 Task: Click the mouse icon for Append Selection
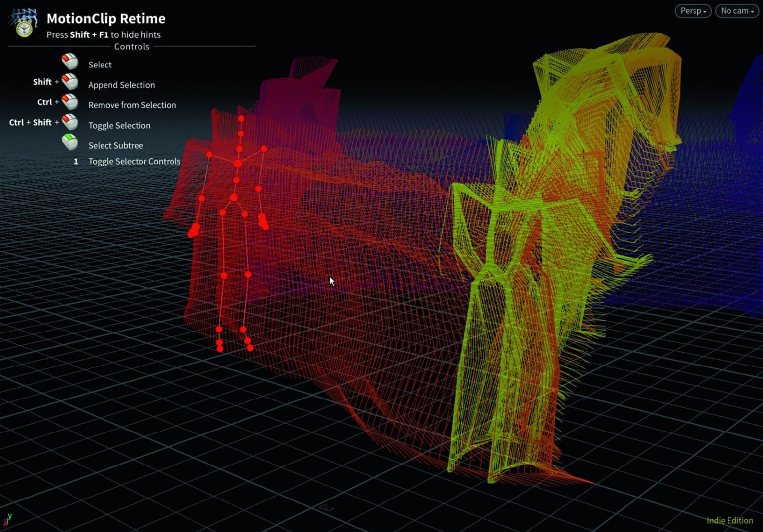tap(69, 81)
